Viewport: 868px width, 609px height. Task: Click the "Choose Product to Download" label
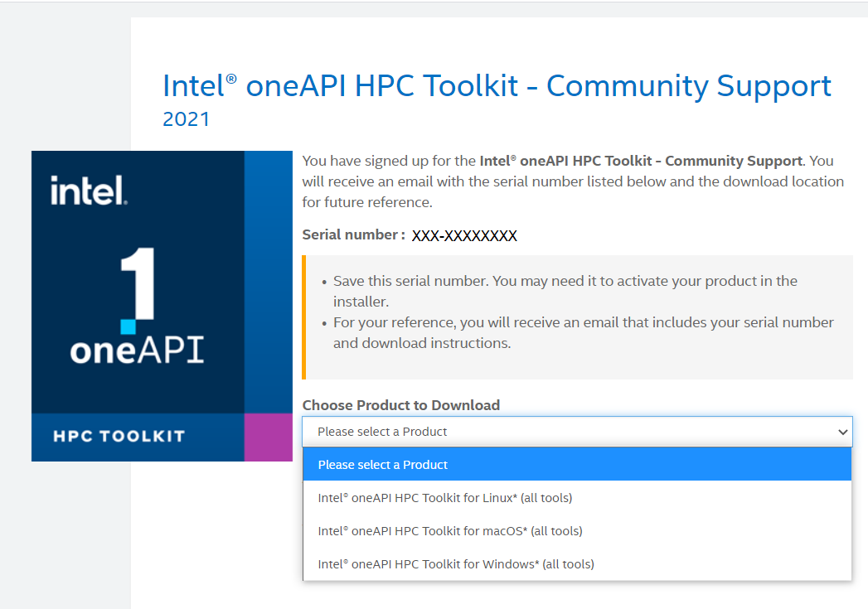click(x=401, y=405)
